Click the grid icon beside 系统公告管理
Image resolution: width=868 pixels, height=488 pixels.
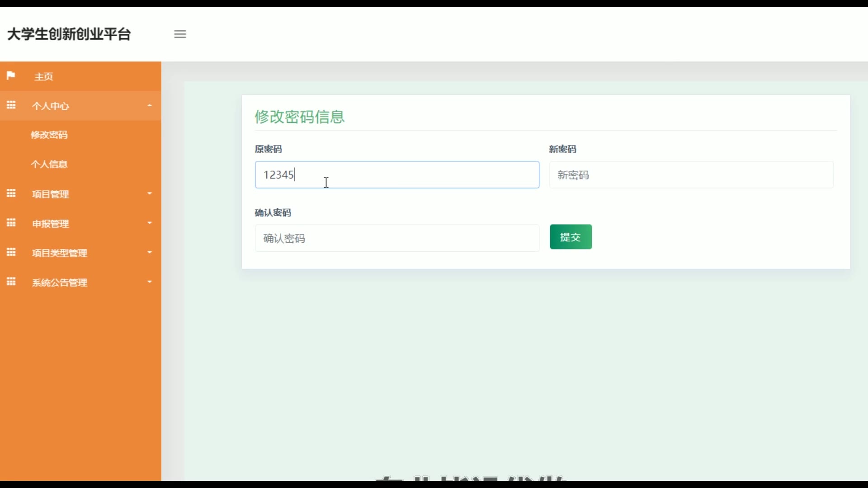click(11, 282)
